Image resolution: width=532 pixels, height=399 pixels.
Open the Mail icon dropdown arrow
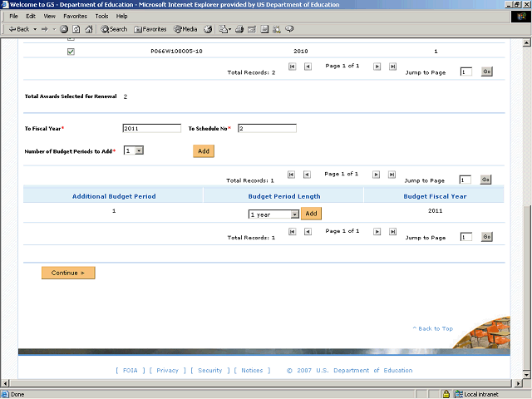229,29
